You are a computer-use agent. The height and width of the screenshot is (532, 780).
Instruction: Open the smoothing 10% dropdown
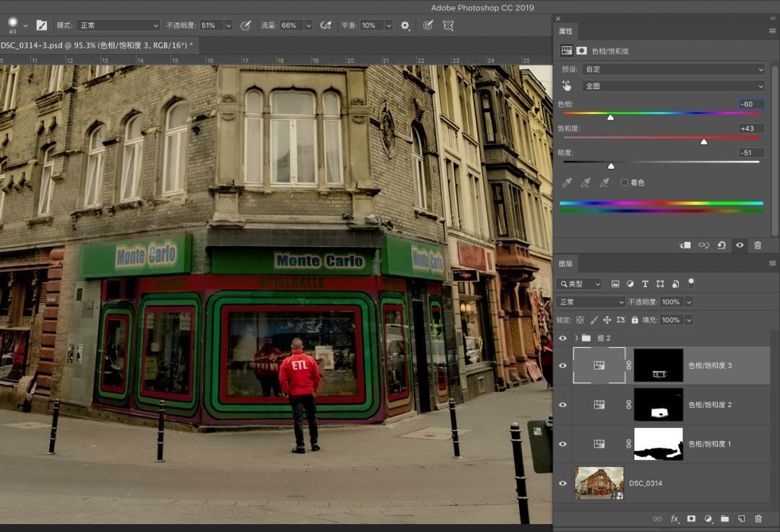(389, 25)
